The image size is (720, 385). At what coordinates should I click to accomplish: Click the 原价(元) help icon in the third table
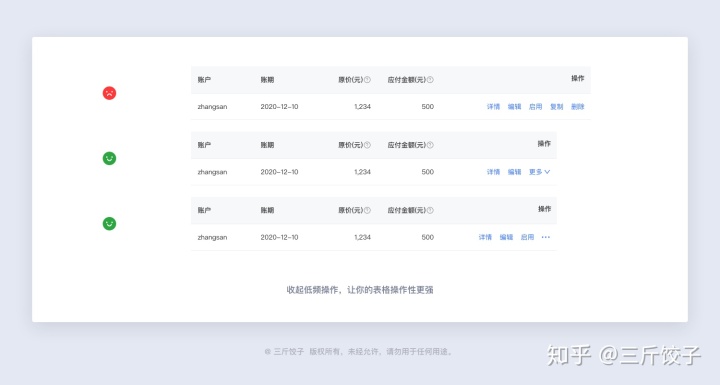click(367, 210)
